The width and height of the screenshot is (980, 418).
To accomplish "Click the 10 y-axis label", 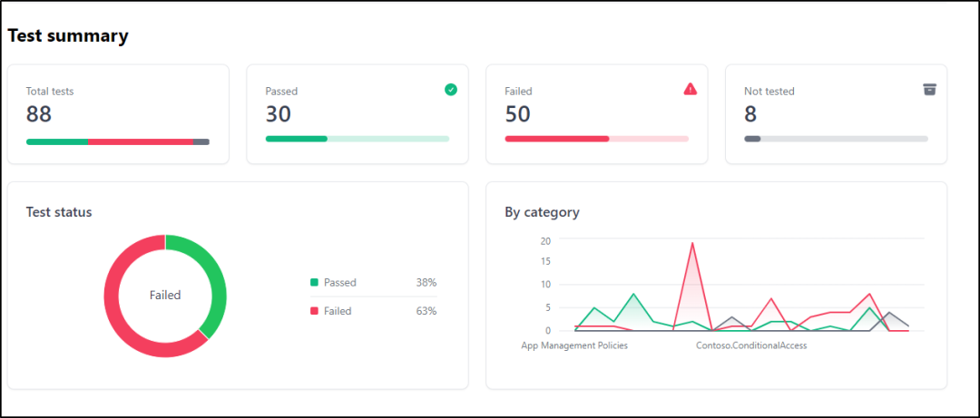I will point(545,285).
